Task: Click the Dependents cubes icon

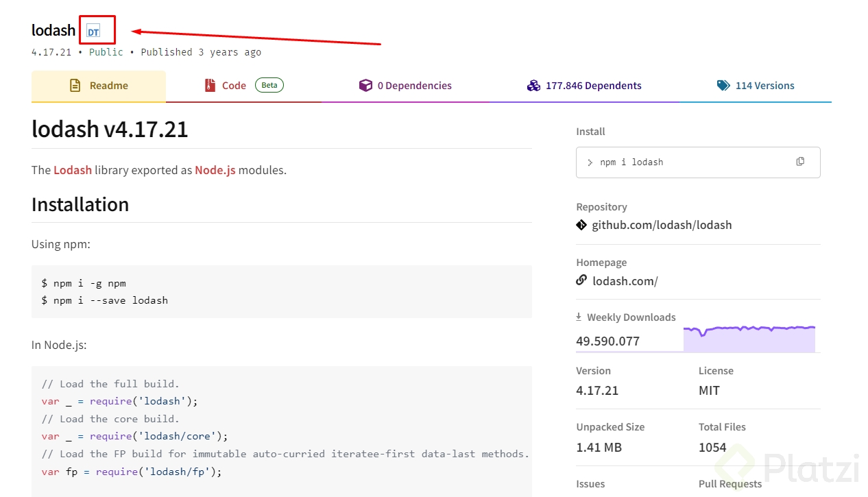Action: click(533, 86)
